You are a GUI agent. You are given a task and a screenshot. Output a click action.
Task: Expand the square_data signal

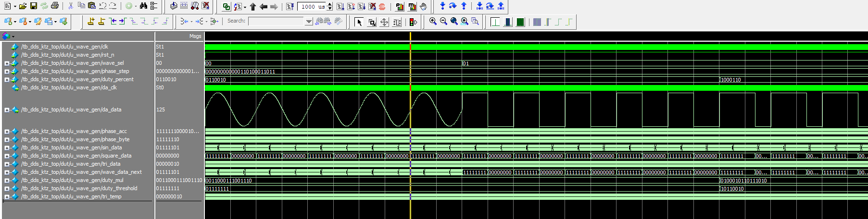[x=7, y=156]
